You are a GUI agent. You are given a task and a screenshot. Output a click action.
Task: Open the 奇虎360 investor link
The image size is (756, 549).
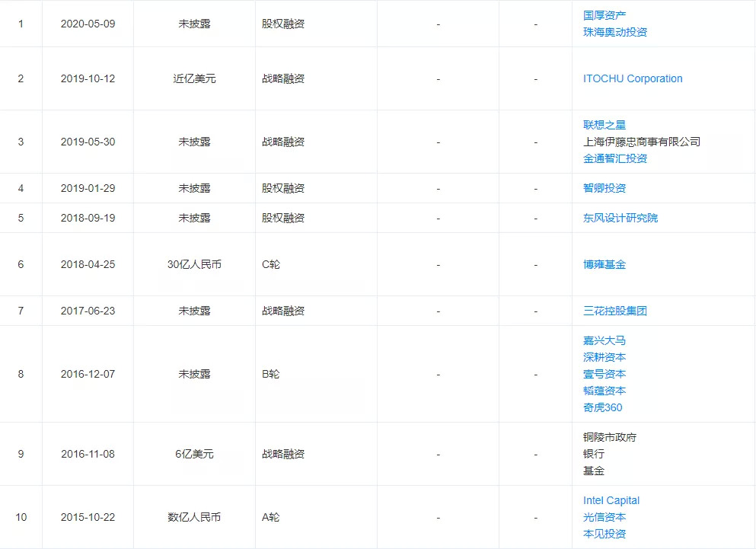603,407
